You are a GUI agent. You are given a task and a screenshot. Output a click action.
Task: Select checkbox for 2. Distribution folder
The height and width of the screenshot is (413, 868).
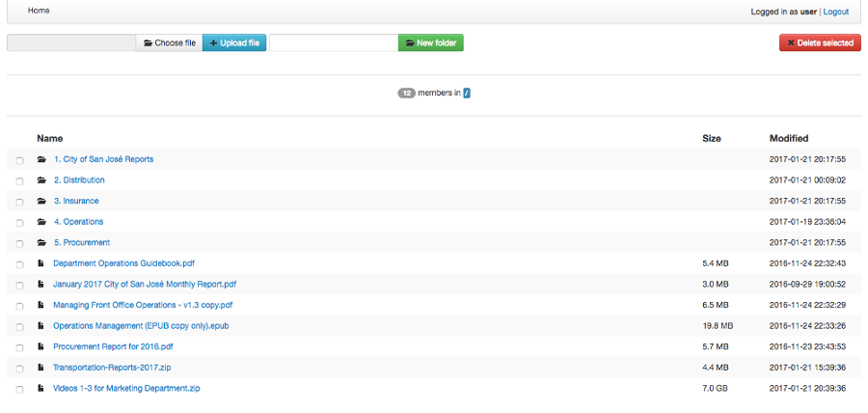(19, 181)
